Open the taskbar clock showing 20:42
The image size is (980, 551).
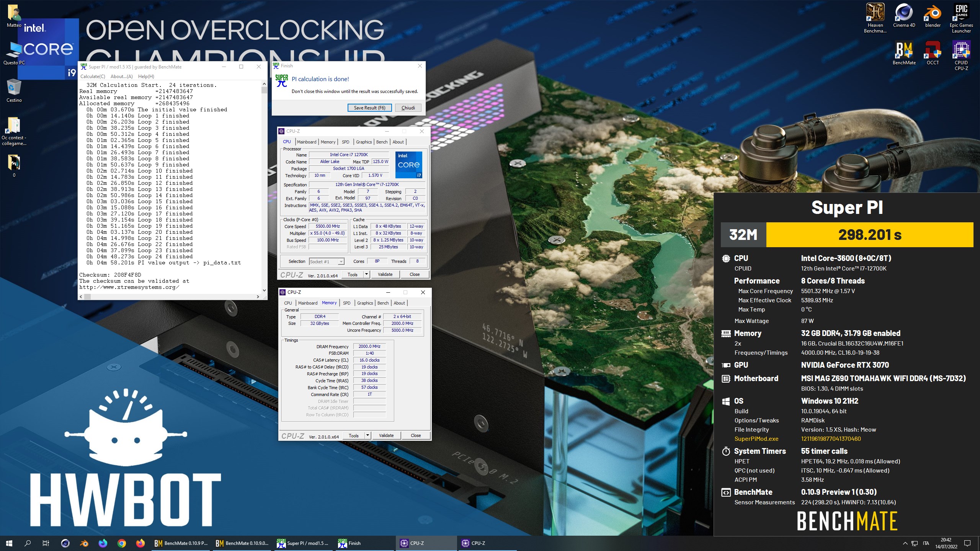click(946, 543)
